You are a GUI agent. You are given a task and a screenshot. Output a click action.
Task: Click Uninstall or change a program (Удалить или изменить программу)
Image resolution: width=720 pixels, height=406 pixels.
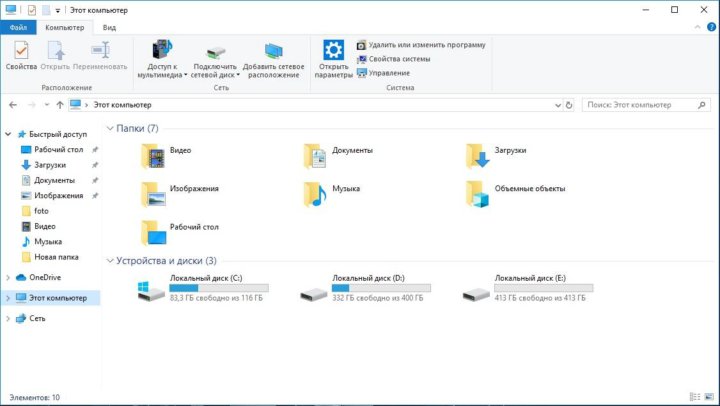click(426, 45)
